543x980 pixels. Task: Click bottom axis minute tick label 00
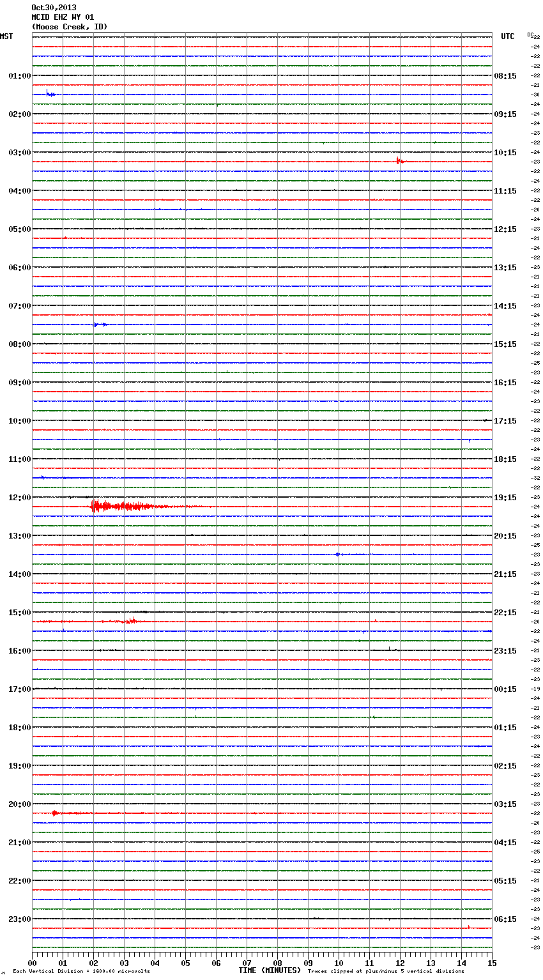(32, 963)
